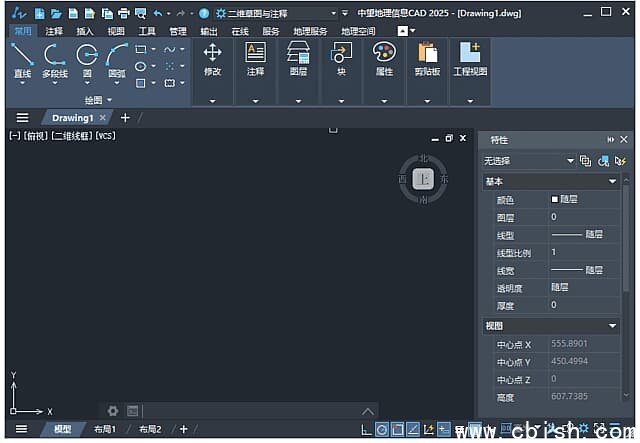Select the 圆 circle tool
Viewport: 640px width, 443px height.
click(87, 60)
